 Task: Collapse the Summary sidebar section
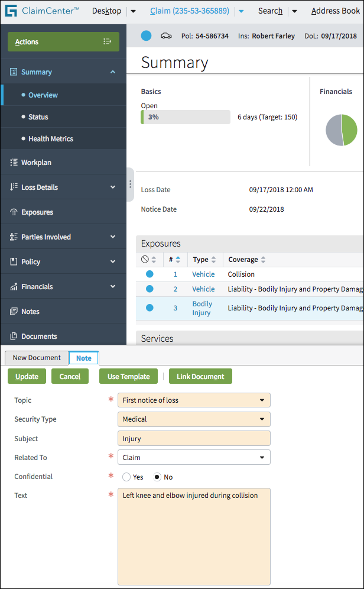point(113,72)
